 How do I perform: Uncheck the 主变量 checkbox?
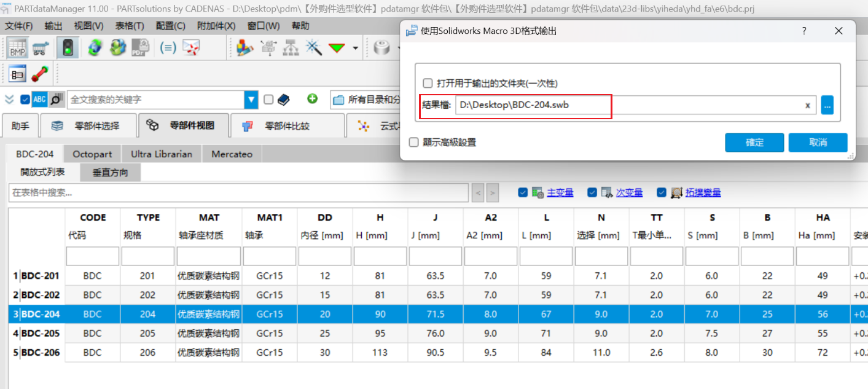coord(523,192)
